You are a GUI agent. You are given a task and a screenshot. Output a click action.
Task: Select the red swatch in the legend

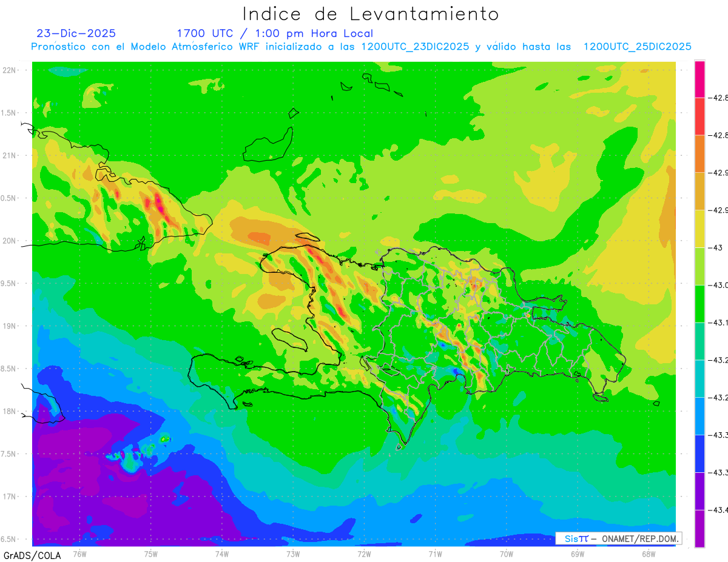point(699,116)
